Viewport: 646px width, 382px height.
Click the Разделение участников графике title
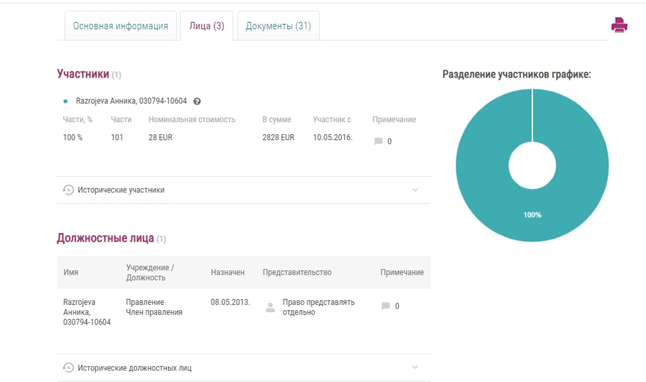[517, 74]
